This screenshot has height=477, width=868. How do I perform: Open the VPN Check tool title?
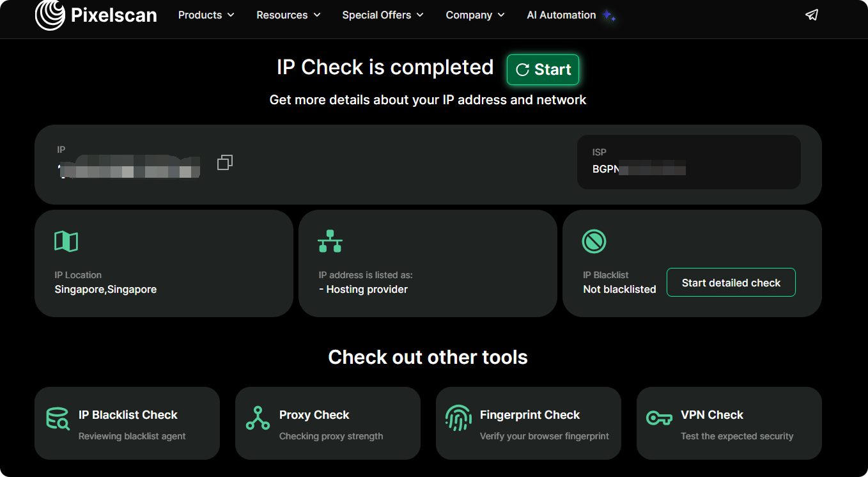click(x=711, y=415)
